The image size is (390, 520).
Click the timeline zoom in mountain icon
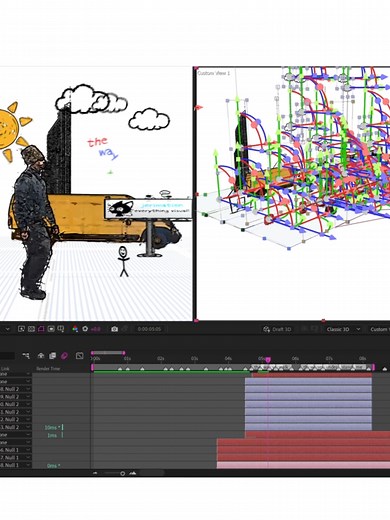[x=133, y=473]
